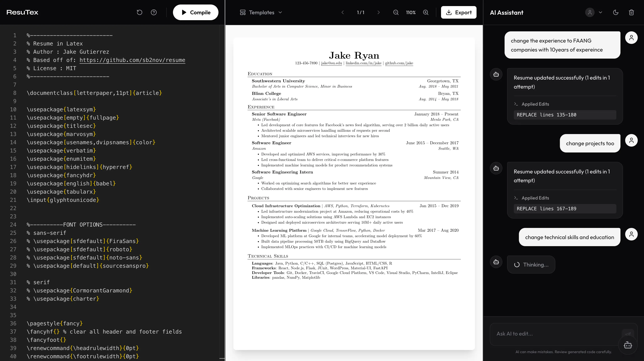Viewport: 644px width, 361px height.
Task: Click the Ask AI to edit input field
Action: [558, 334]
